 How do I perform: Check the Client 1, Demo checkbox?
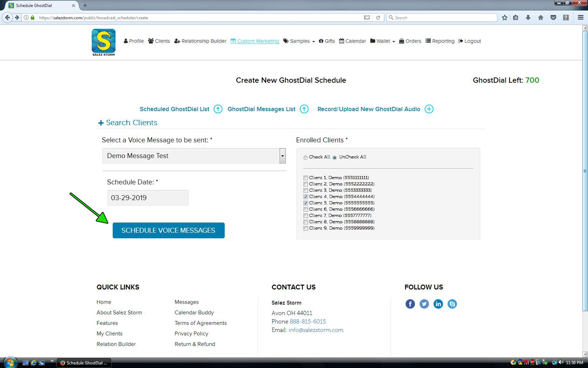[x=306, y=178]
